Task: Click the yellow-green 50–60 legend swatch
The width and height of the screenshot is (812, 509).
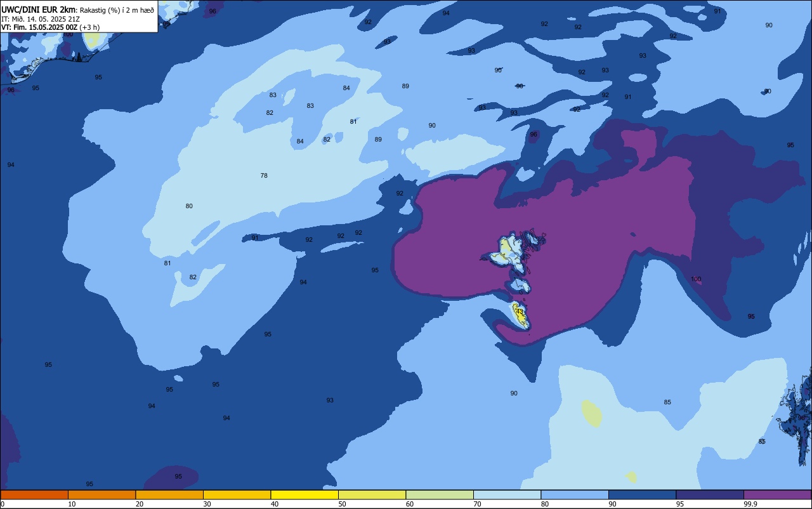Action: coord(372,494)
